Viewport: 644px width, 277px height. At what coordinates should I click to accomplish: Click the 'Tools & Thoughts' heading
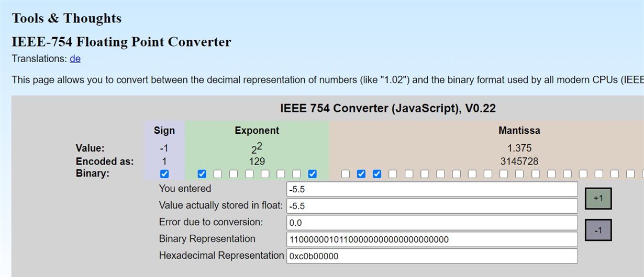[x=66, y=18]
